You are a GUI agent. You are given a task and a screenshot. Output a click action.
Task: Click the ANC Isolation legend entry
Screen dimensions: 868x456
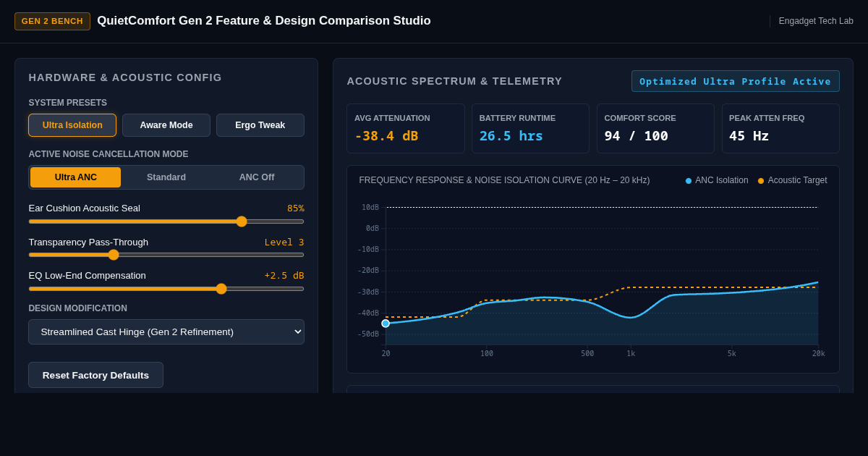(717, 180)
